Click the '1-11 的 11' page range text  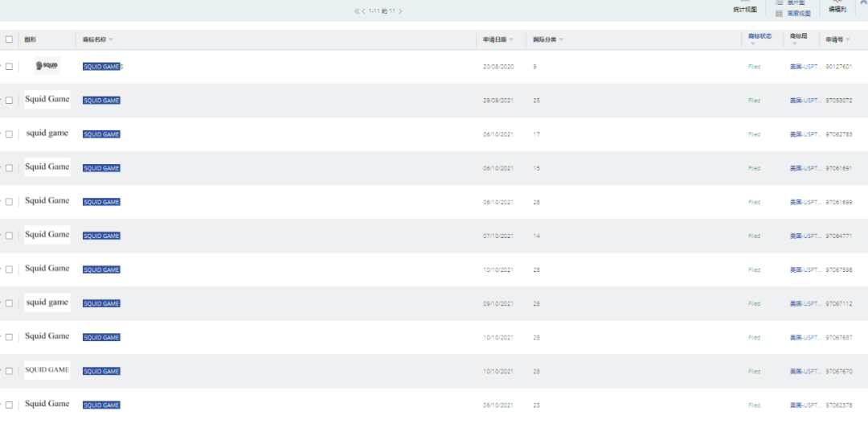click(382, 11)
